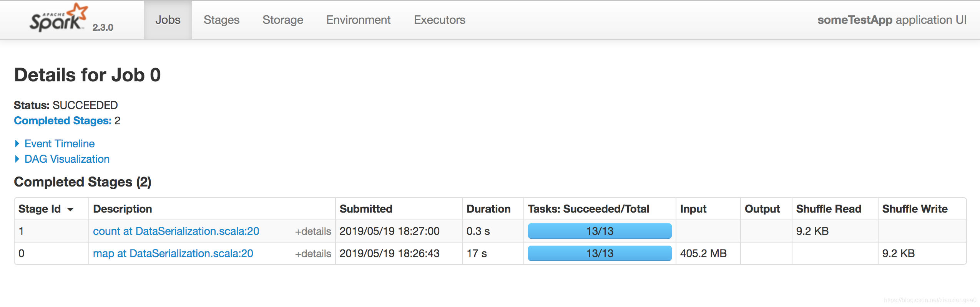Sort by Input column header
980x307 pixels.
693,209
